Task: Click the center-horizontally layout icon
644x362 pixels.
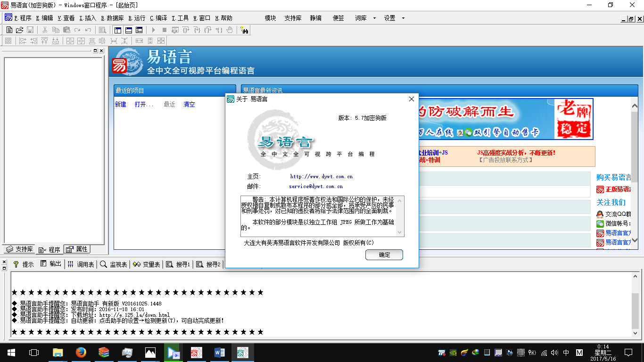Action: click(x=70, y=41)
